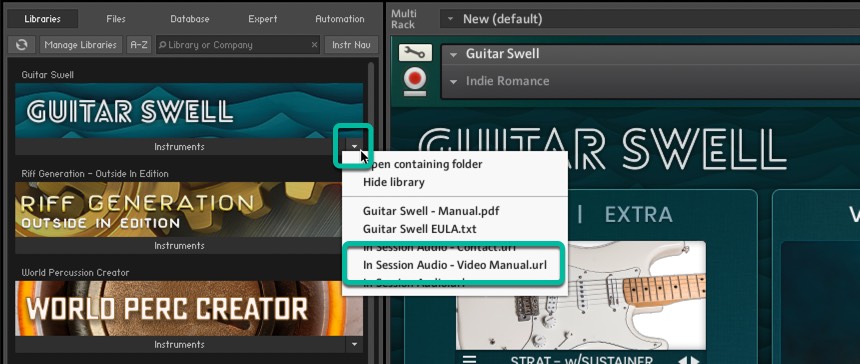The image size is (860, 364).
Task: Select In Session Audio - Video Manual.url
Action: click(455, 265)
